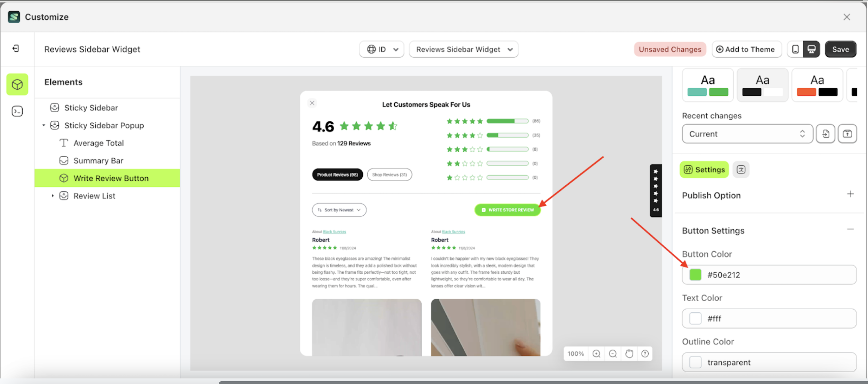Open the code console sidebar icon
868x384 pixels.
17,111
